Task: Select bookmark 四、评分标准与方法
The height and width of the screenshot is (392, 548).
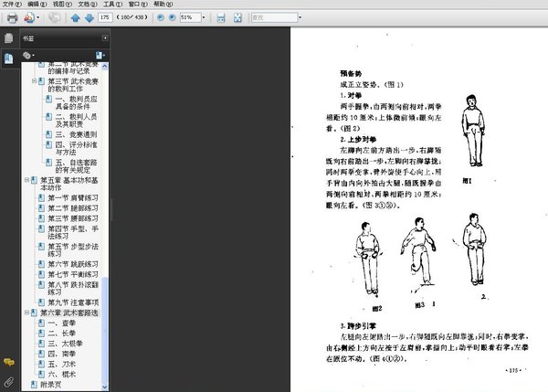Action: [76, 148]
